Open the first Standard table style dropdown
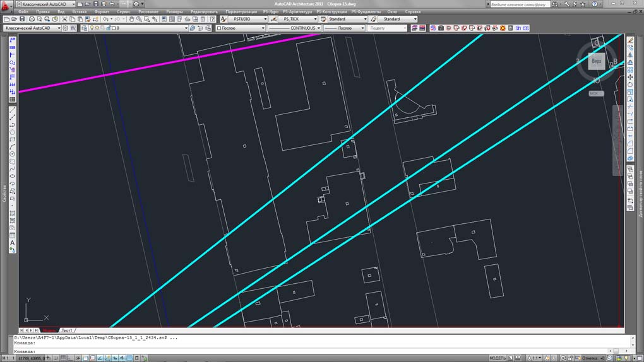Viewport: 644px width, 362px height. tap(347, 20)
